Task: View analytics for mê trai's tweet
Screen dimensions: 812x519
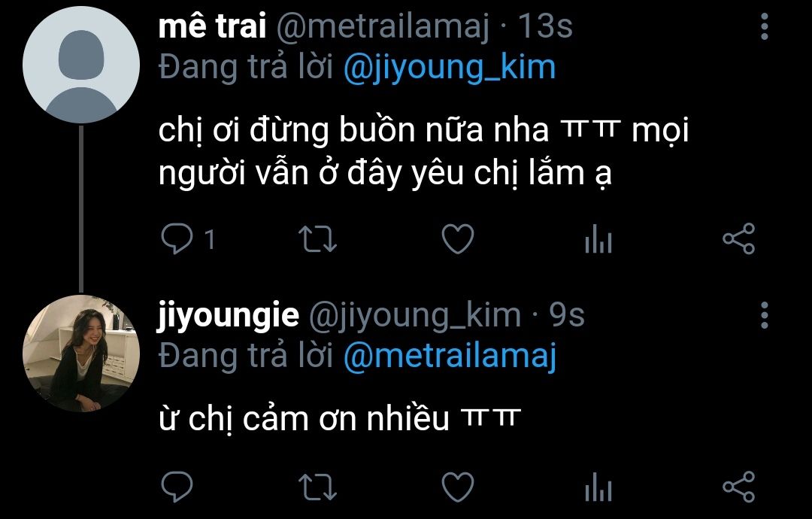Action: (x=598, y=238)
